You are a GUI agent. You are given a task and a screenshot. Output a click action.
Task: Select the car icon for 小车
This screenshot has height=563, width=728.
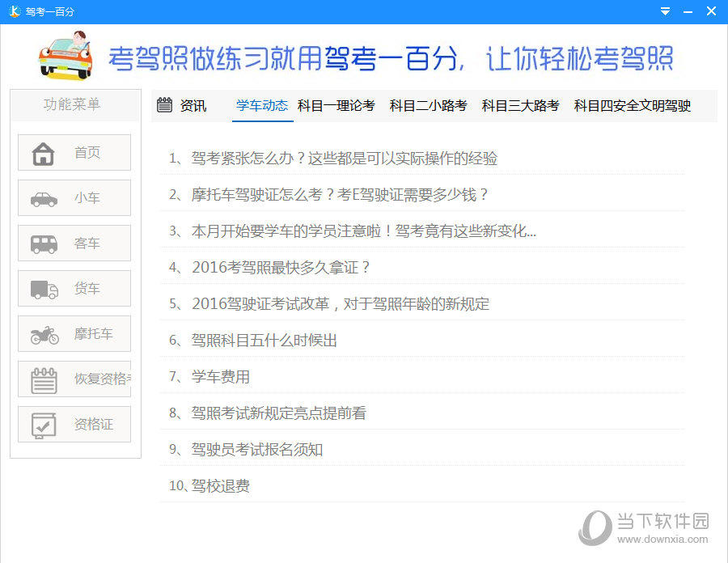[x=44, y=200]
